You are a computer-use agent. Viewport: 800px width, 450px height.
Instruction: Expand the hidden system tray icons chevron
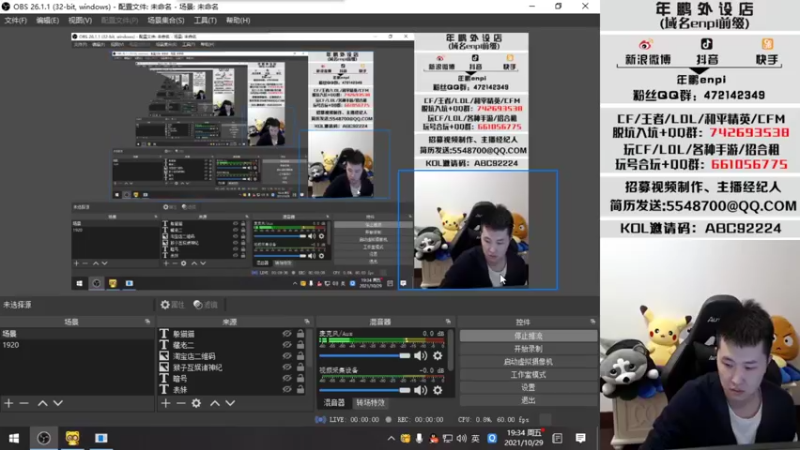point(391,438)
